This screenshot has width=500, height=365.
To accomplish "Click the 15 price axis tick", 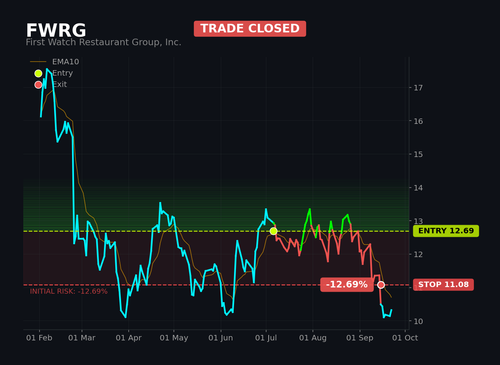I will click(x=418, y=154).
